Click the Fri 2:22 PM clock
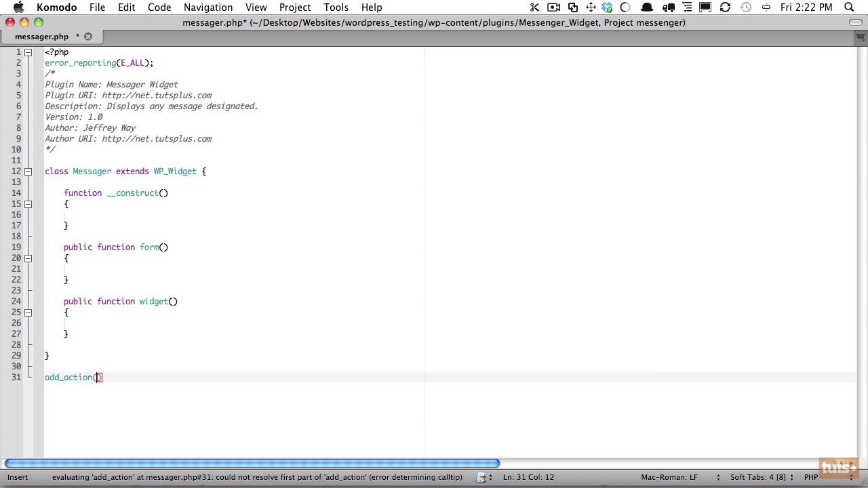Image resolution: width=868 pixels, height=488 pixels. (806, 7)
